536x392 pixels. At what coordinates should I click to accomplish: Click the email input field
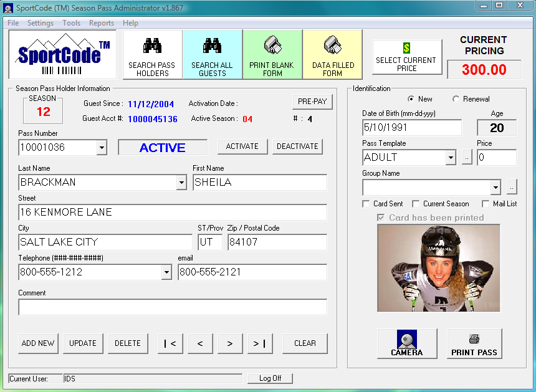[x=252, y=272]
